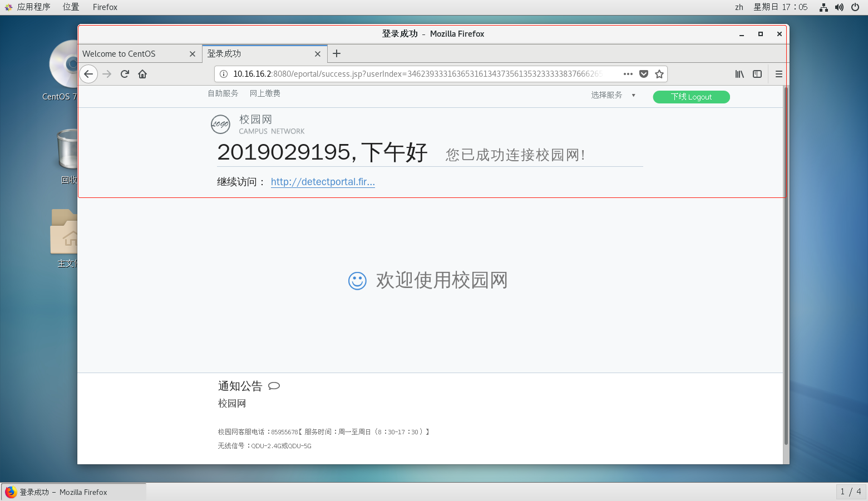Click the 您已成功连接校园网! message
This screenshot has height=501, width=868.
(x=515, y=155)
